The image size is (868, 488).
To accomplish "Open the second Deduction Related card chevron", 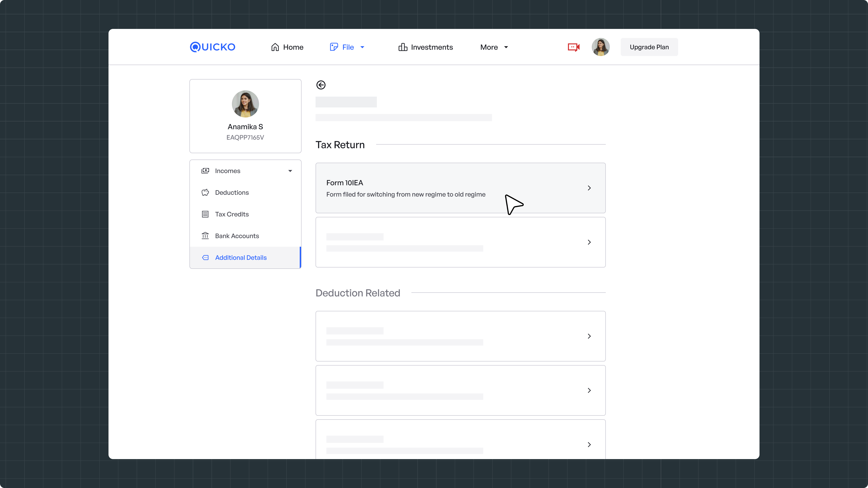I will pyautogui.click(x=589, y=390).
